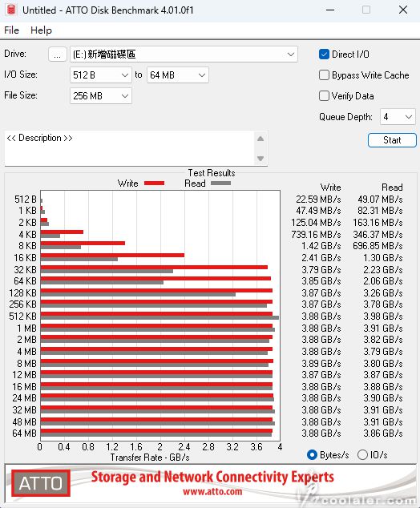This screenshot has width=420, height=508.
Task: Open the Help menu
Action: tap(41, 30)
